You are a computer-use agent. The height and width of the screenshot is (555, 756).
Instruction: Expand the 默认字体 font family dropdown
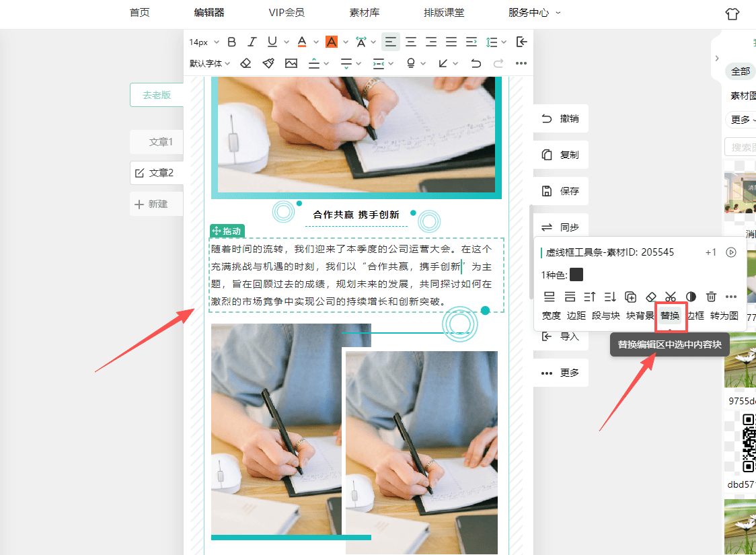(x=209, y=63)
